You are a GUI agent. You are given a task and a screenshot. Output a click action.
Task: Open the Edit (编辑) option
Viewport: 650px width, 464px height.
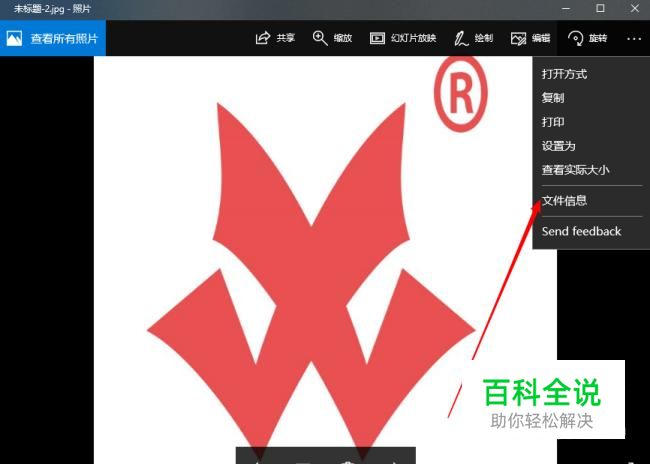tap(530, 38)
